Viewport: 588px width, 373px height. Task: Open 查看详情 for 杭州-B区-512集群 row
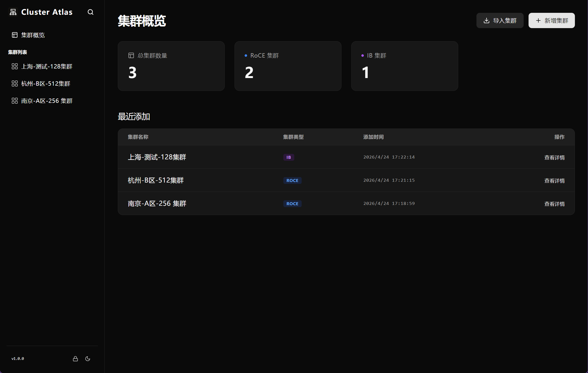pyautogui.click(x=554, y=181)
